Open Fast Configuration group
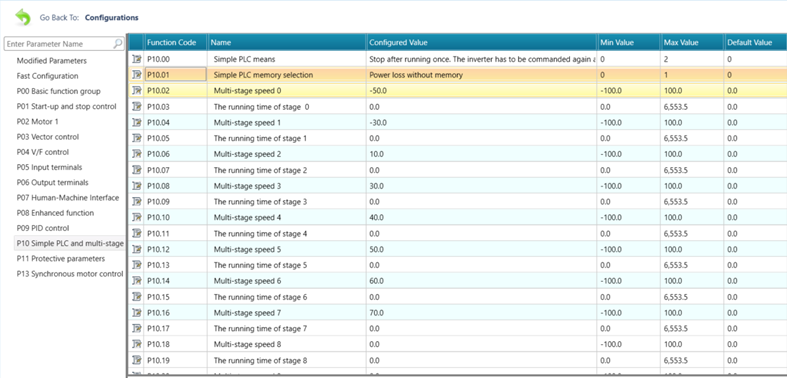 pyautogui.click(x=48, y=76)
